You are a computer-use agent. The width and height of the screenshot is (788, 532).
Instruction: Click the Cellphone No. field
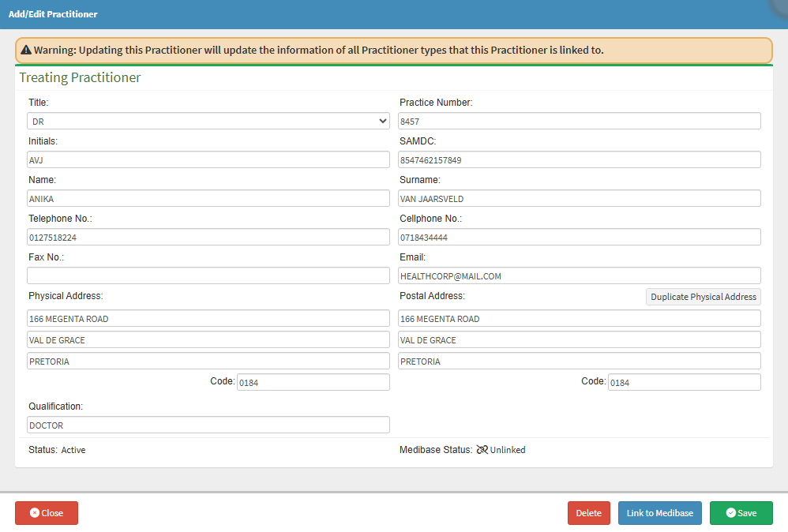[580, 237]
